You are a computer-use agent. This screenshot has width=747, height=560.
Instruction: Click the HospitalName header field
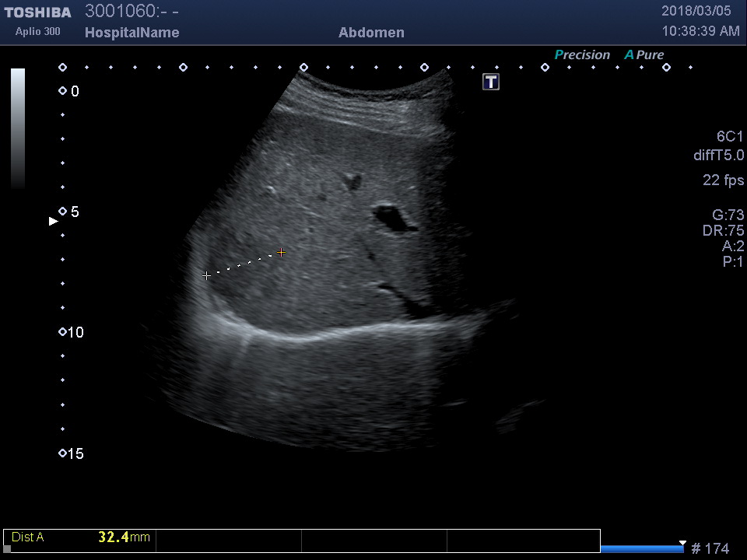tap(132, 33)
